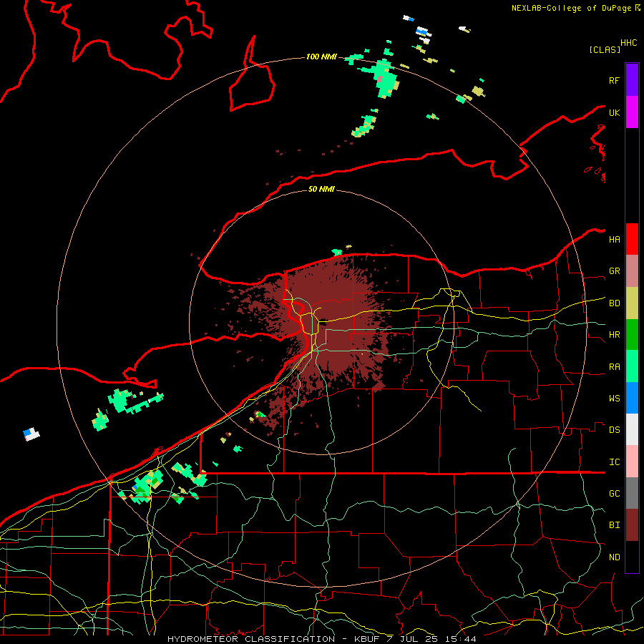The height and width of the screenshot is (644, 644).
Task: Click the 100 NMI range ring label
Action: pos(321,57)
